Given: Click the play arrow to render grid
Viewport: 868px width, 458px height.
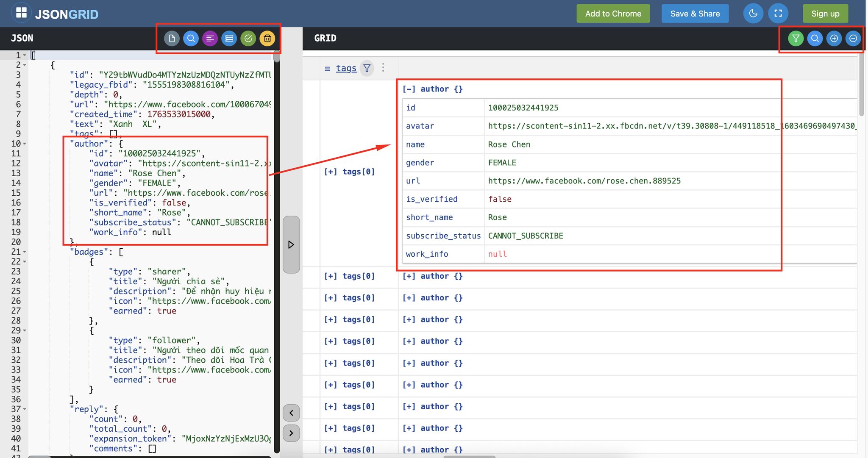Looking at the screenshot, I should click(291, 244).
